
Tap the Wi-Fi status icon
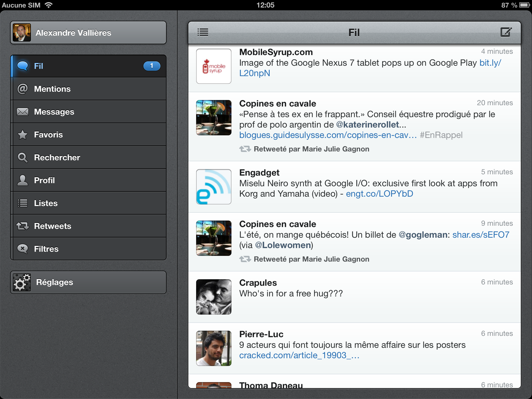pyautogui.click(x=49, y=5)
